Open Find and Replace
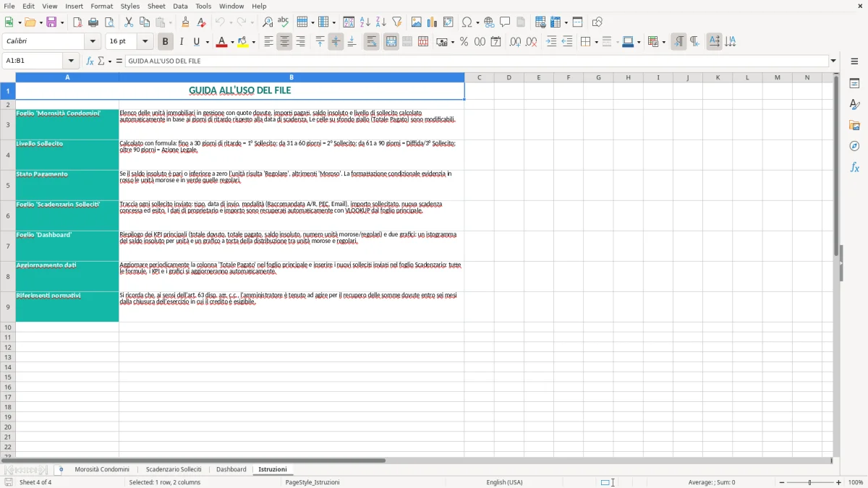Viewport: 868px width, 488px height. coord(268,22)
